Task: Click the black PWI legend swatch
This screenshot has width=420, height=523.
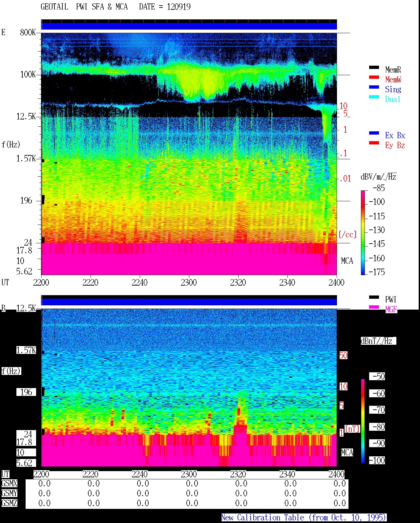Action: pyautogui.click(x=374, y=297)
